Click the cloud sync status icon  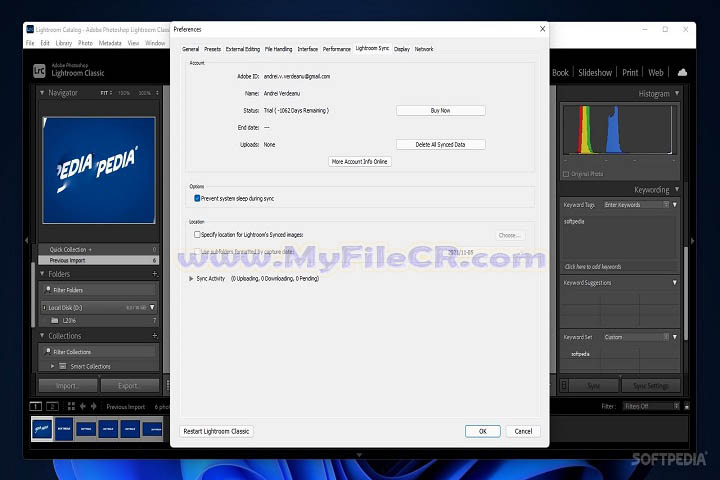(x=682, y=72)
